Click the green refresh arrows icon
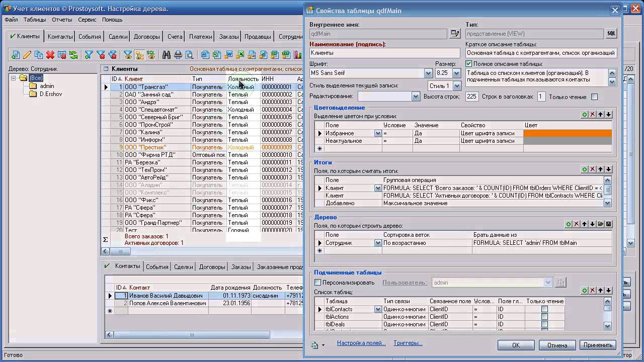Screen dimensions: 644x362 point(73,55)
